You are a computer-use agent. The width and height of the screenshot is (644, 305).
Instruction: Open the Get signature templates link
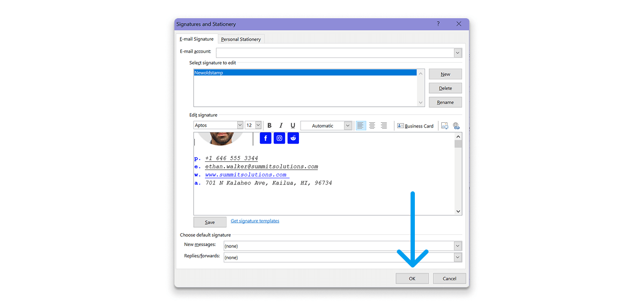pos(255,221)
